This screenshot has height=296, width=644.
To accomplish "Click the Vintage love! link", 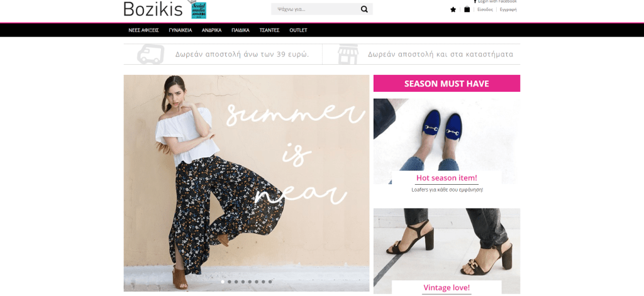I will (446, 288).
